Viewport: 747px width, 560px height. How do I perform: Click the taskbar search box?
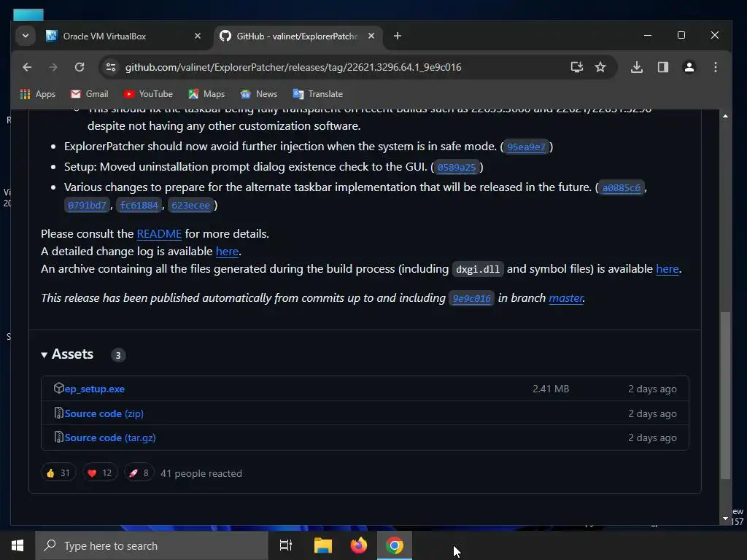(152, 545)
